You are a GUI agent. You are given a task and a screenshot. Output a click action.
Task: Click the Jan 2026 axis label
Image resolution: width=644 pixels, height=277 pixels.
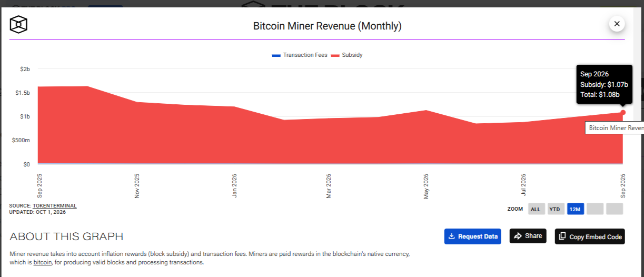click(234, 186)
